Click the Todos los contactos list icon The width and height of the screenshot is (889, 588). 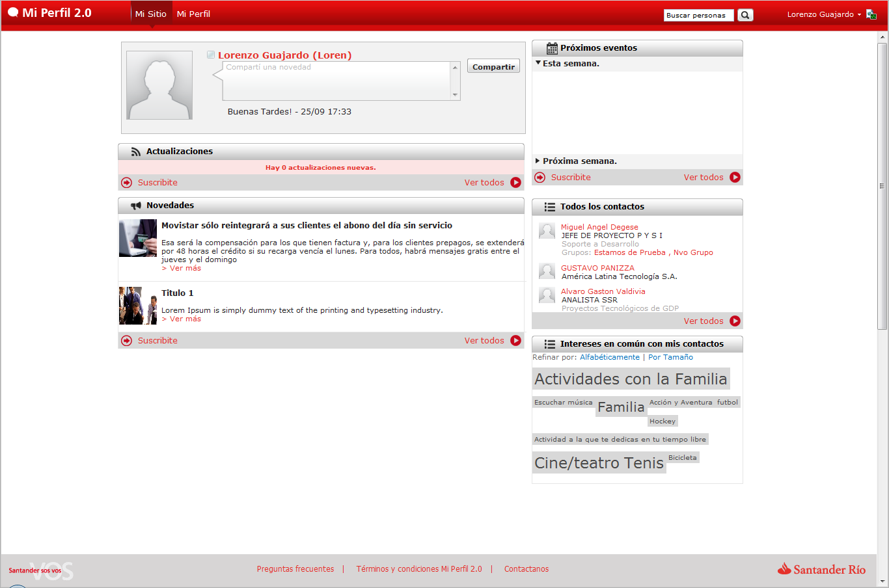click(x=550, y=207)
